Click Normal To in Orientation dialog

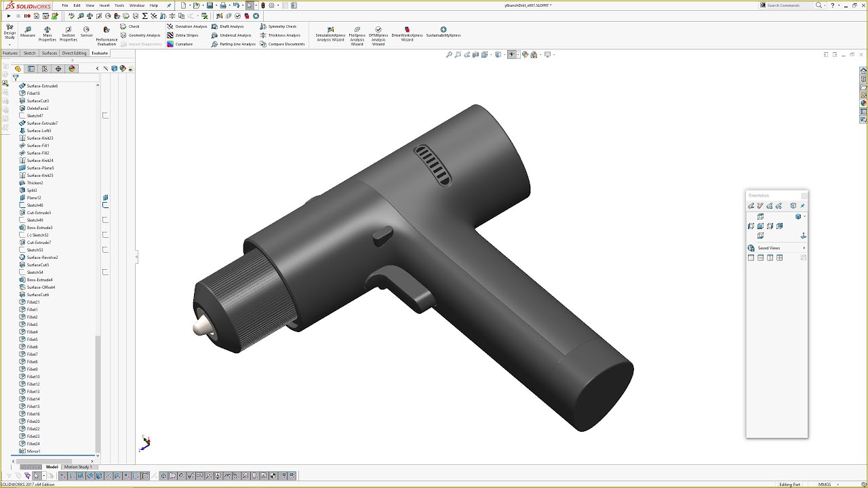pos(804,235)
